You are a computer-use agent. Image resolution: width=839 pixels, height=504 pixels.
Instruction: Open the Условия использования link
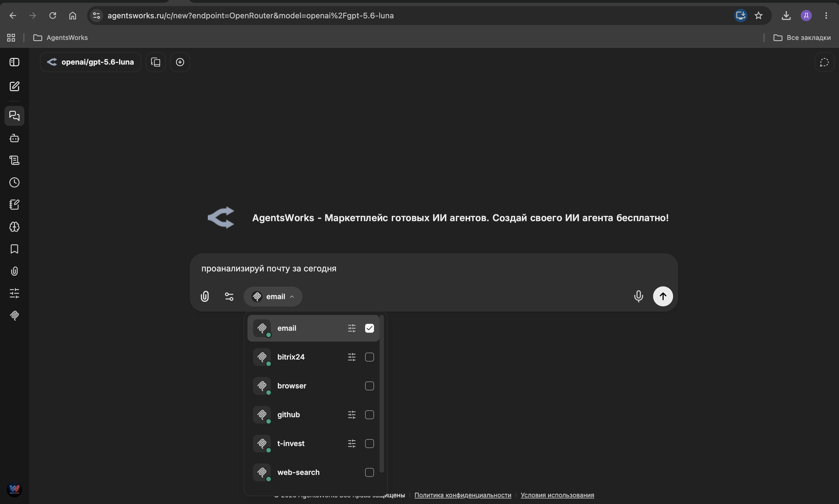[557, 495]
